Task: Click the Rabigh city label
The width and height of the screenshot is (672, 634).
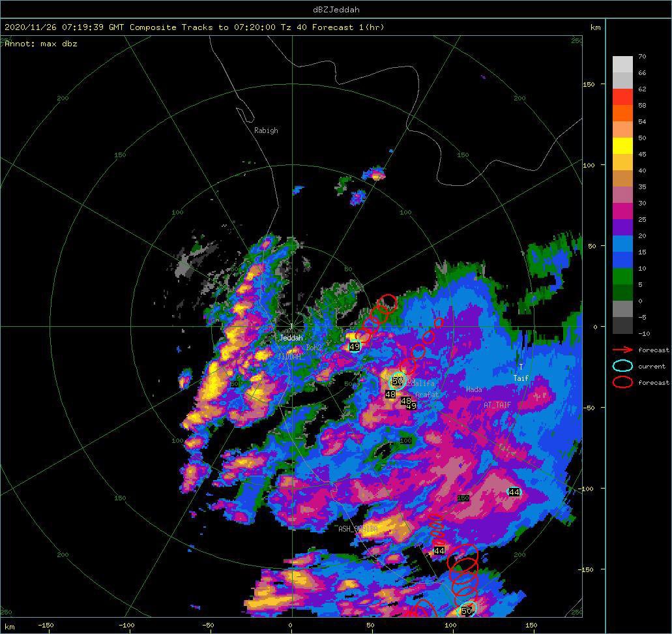Action: coord(266,130)
